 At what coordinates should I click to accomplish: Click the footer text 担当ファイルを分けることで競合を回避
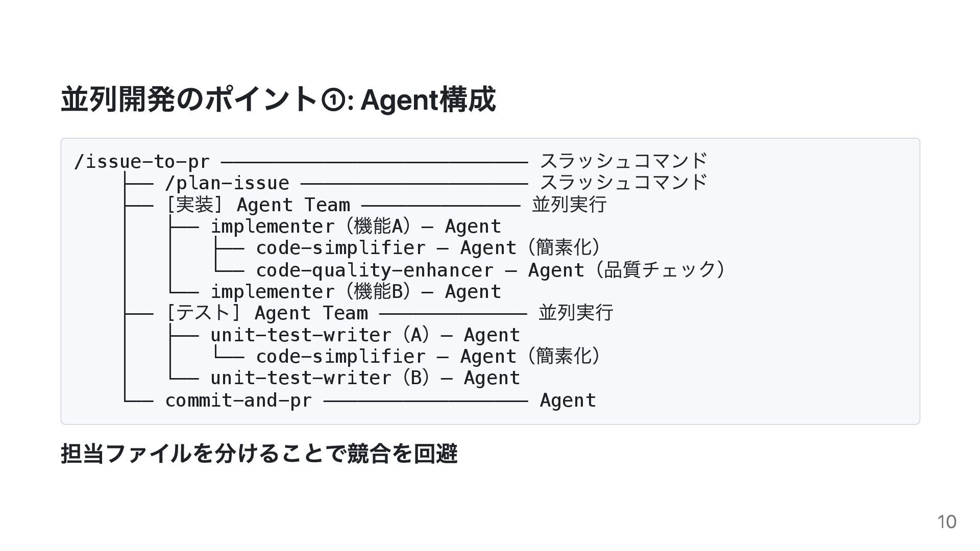click(x=259, y=454)
